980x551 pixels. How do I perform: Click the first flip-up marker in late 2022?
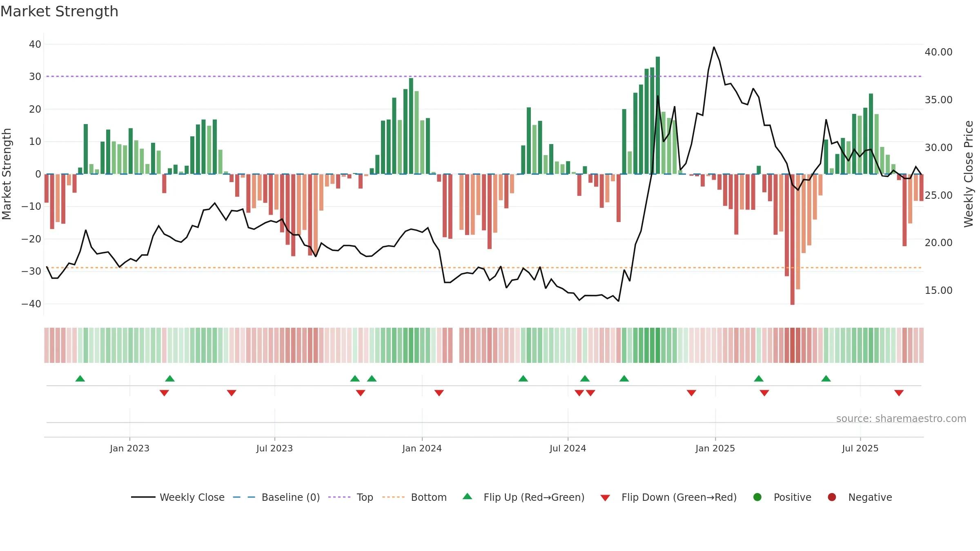click(80, 378)
